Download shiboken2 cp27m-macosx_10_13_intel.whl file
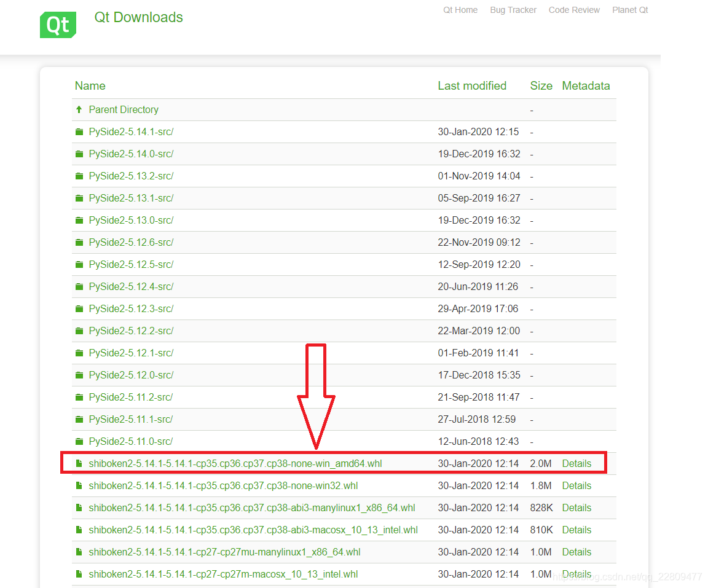 pyautogui.click(x=223, y=574)
